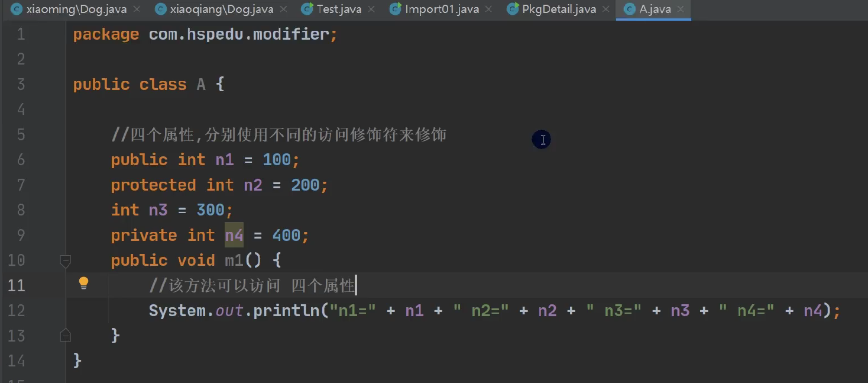Click the package name com.hspedu.modifier
The width and height of the screenshot is (868, 383).
(x=238, y=34)
